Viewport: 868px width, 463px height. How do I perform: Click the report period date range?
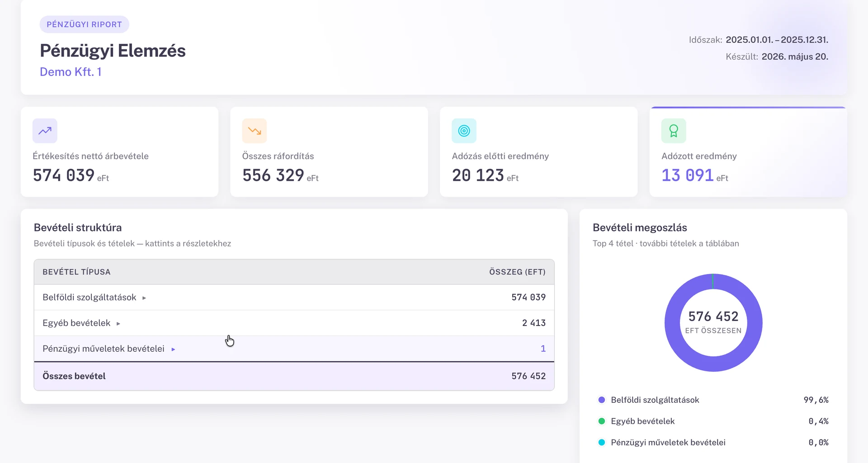(x=777, y=40)
